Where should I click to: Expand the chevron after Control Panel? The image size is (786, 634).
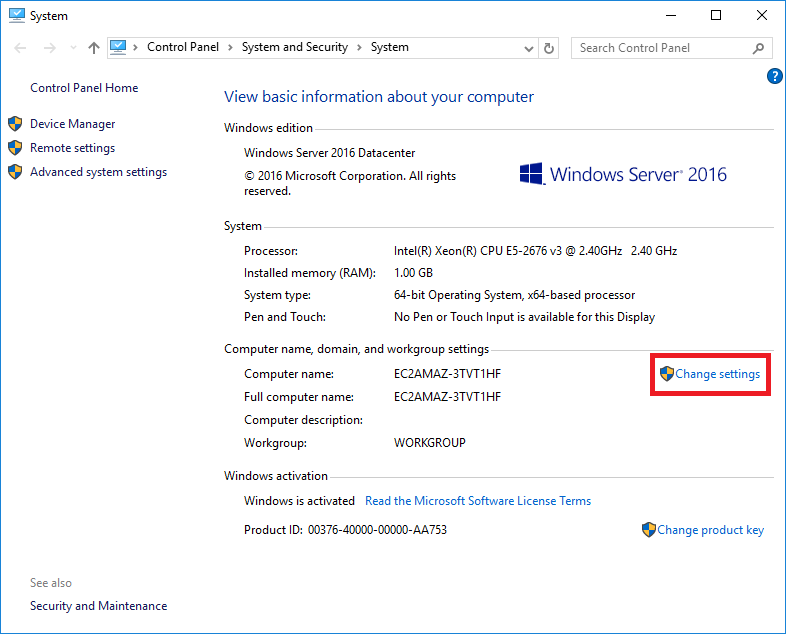tap(230, 48)
